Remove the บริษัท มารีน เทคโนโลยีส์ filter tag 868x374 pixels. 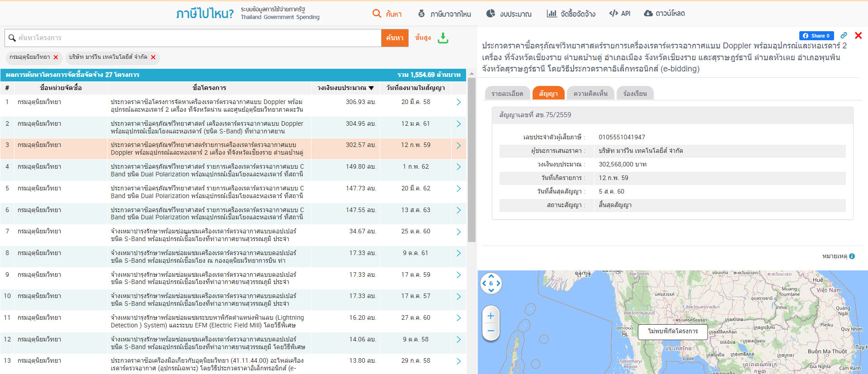[x=153, y=57]
